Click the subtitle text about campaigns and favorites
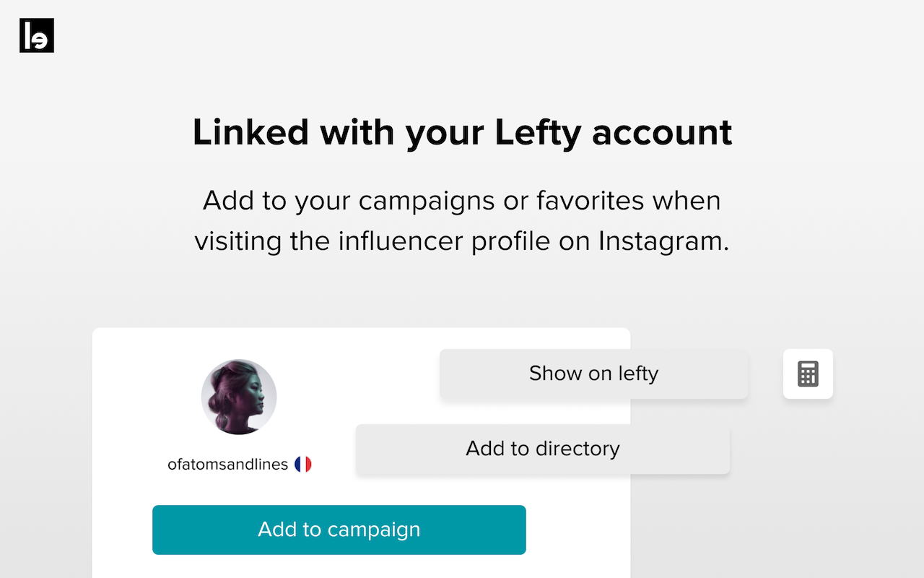924x578 pixels. point(462,220)
